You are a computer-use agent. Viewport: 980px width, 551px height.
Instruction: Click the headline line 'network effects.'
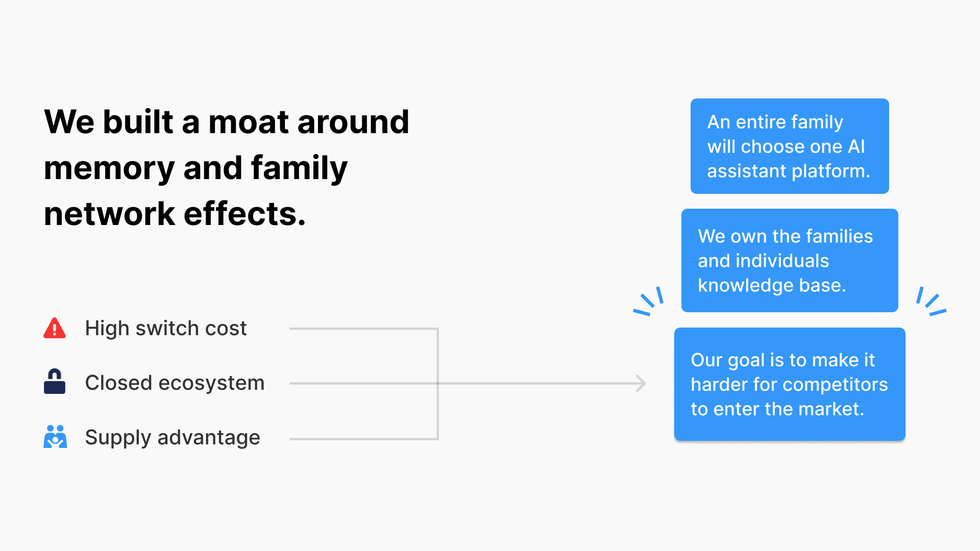175,214
